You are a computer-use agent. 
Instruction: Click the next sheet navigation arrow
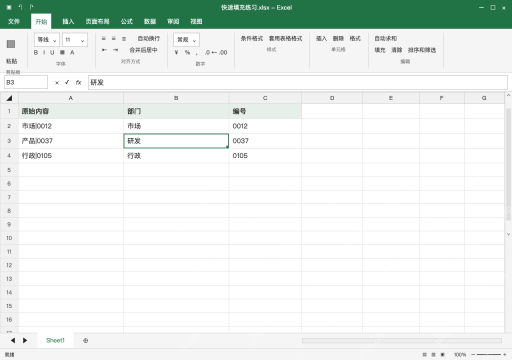pos(25,340)
